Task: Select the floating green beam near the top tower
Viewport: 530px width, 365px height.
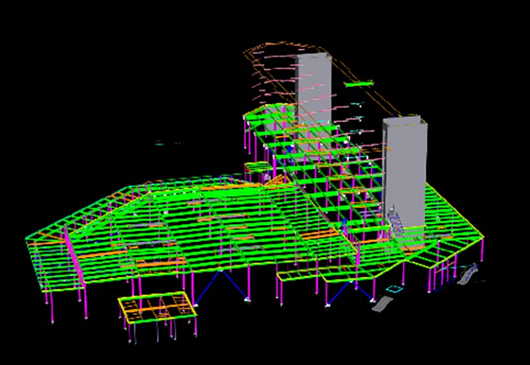Action: [359, 83]
